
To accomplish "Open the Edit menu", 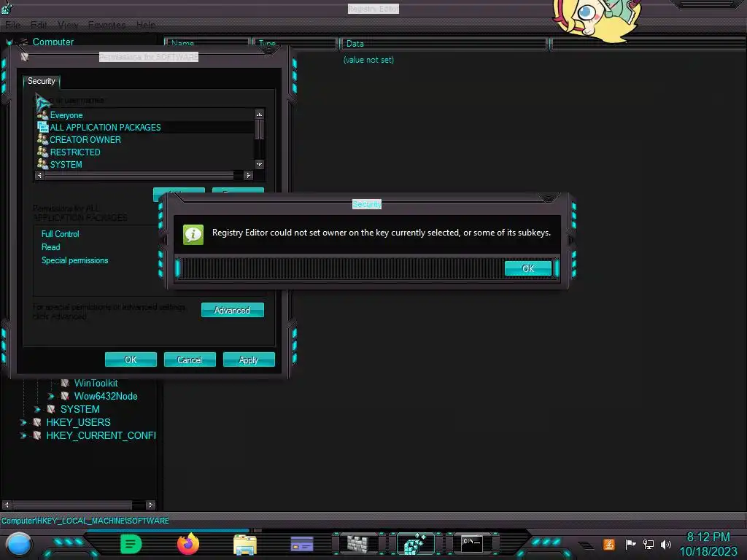I will [39, 25].
